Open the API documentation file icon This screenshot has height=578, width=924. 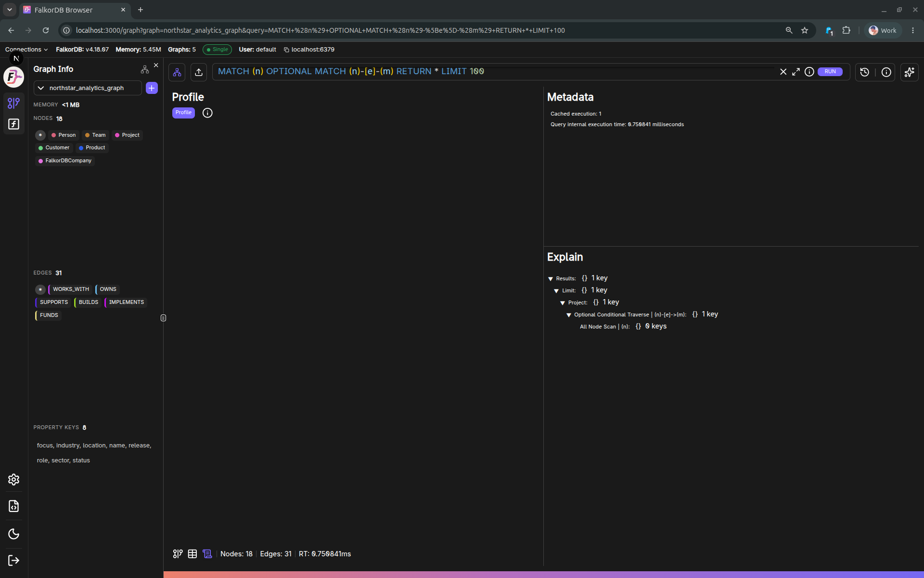[14, 506]
